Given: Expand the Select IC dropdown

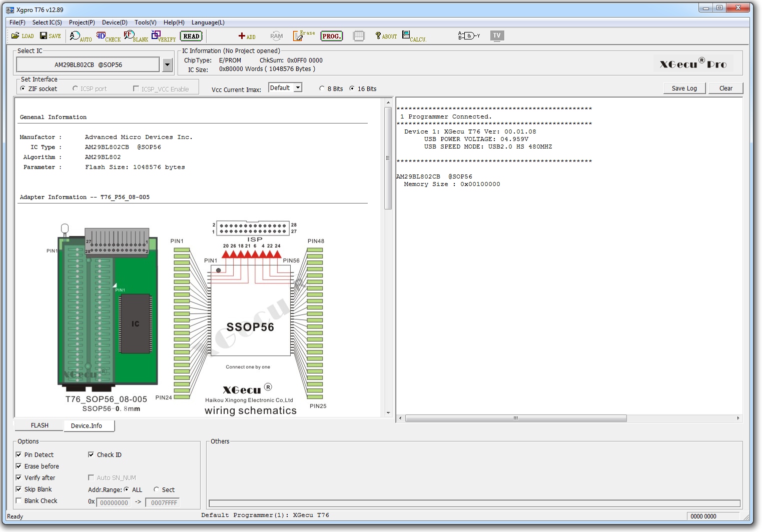Looking at the screenshot, I should click(167, 64).
